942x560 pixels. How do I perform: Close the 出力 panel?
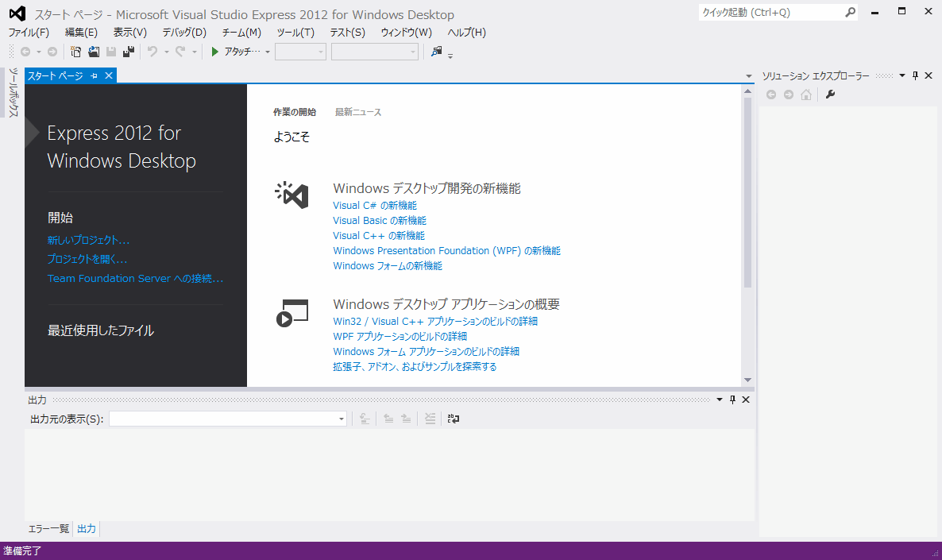[746, 400]
